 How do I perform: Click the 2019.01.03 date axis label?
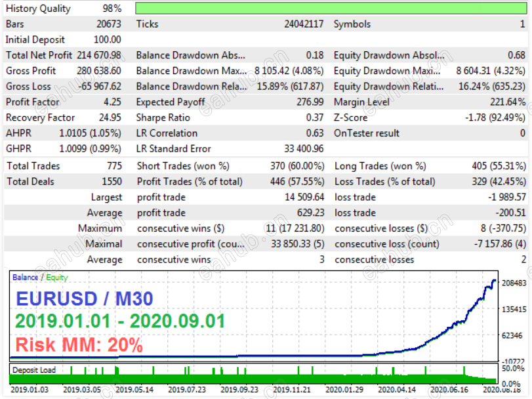(x=29, y=390)
